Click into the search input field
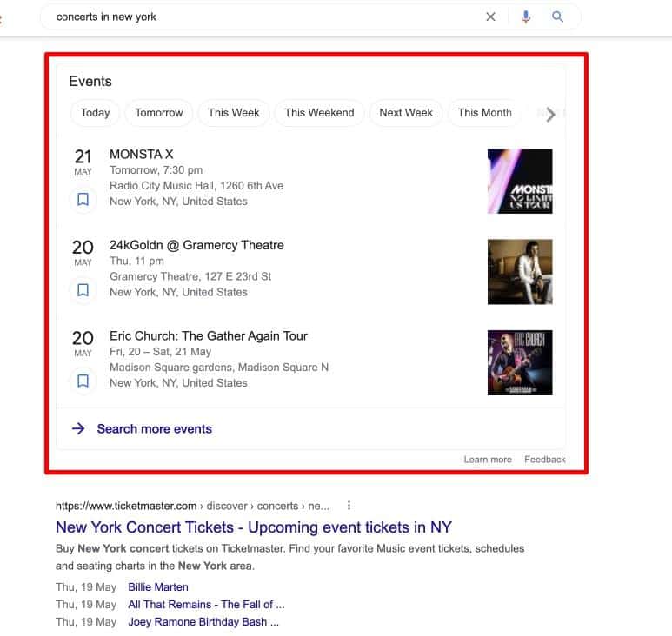The width and height of the screenshot is (672, 636). coord(261,17)
